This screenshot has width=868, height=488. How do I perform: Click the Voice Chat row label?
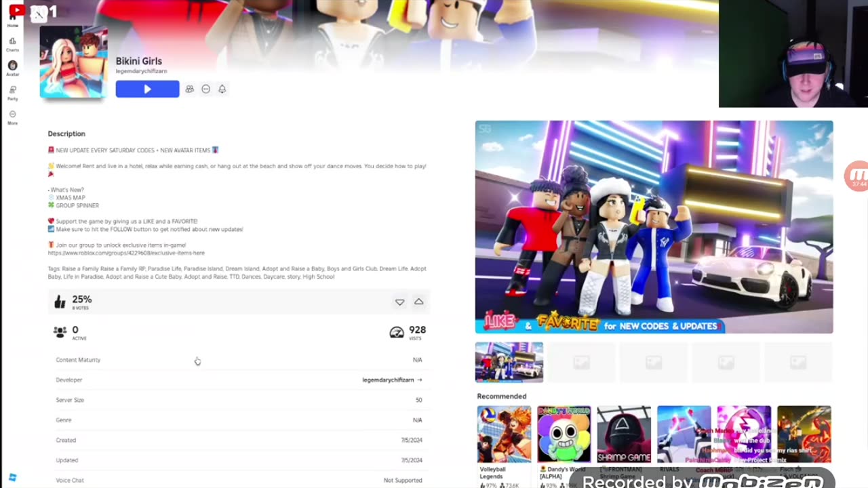point(70,480)
